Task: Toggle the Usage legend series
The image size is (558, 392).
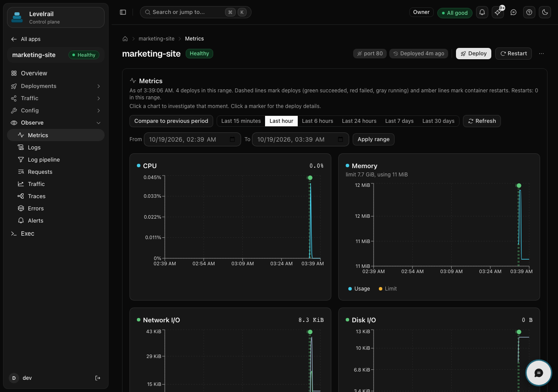Action: click(x=359, y=289)
